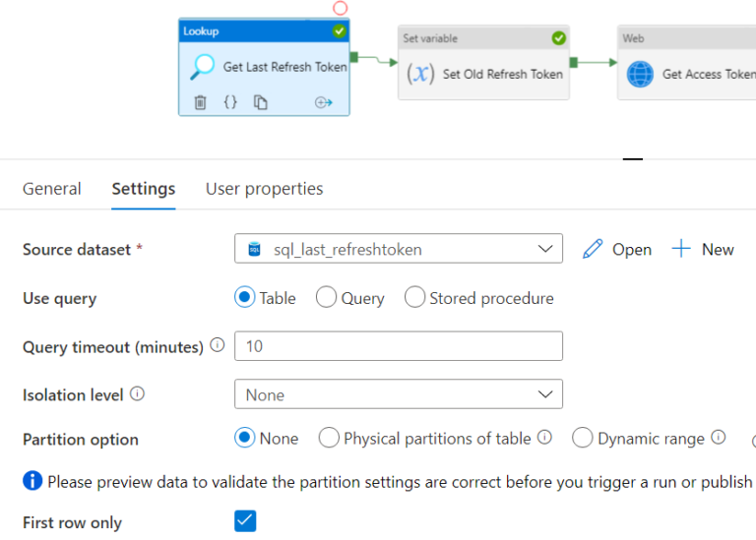Choose Physical partitions of table option
This screenshot has height=540, width=756.
[329, 438]
